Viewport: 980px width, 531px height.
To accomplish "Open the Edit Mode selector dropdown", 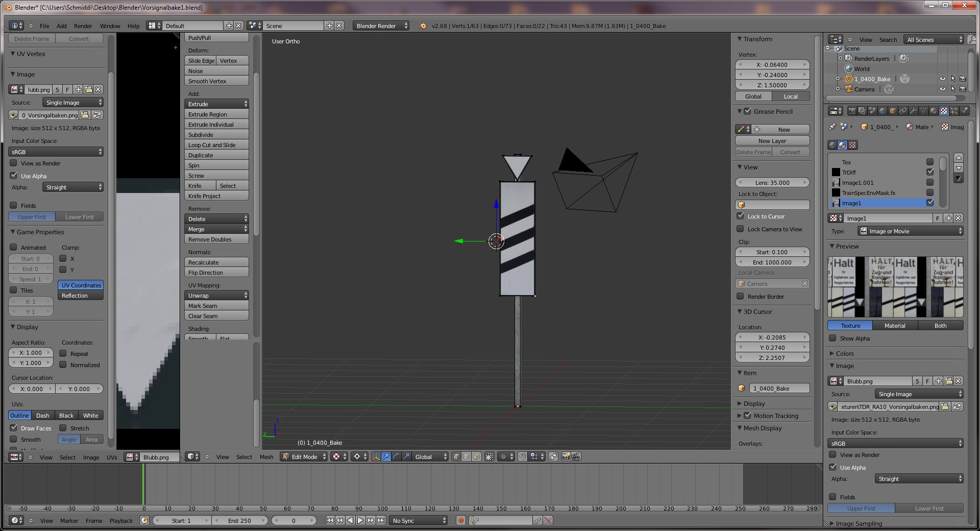I will click(x=304, y=457).
